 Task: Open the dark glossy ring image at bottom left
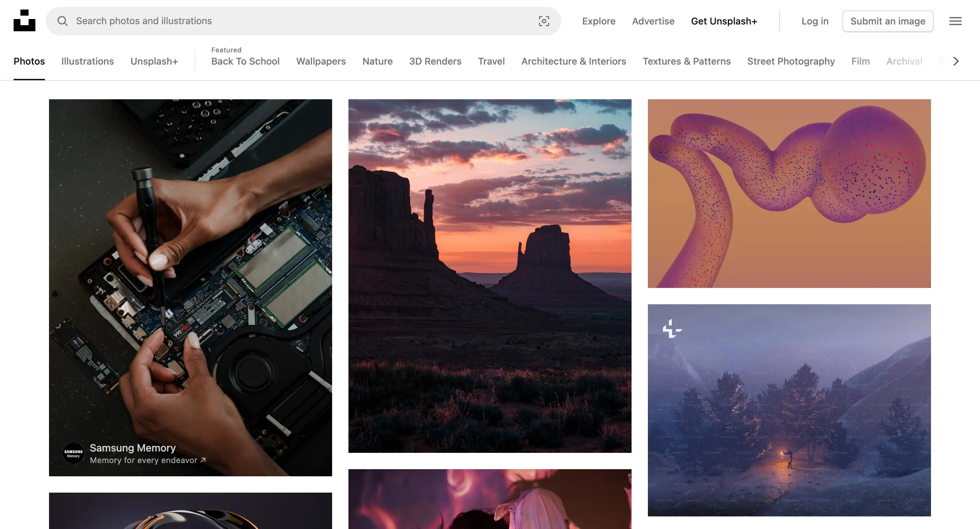[x=190, y=511]
